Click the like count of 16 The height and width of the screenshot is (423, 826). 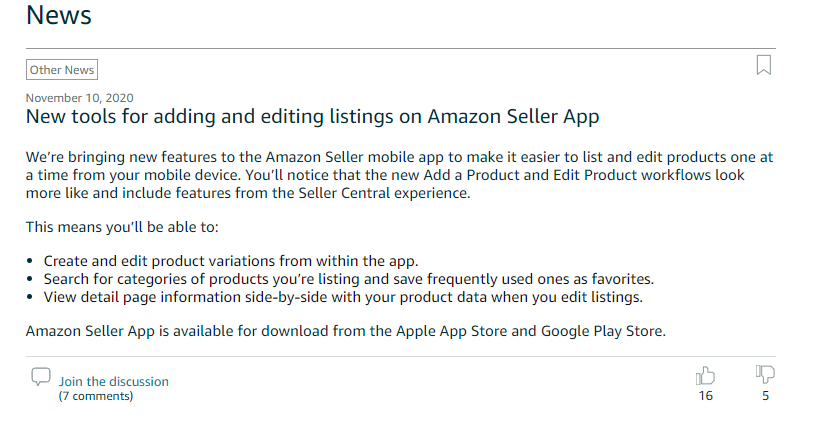tap(706, 396)
